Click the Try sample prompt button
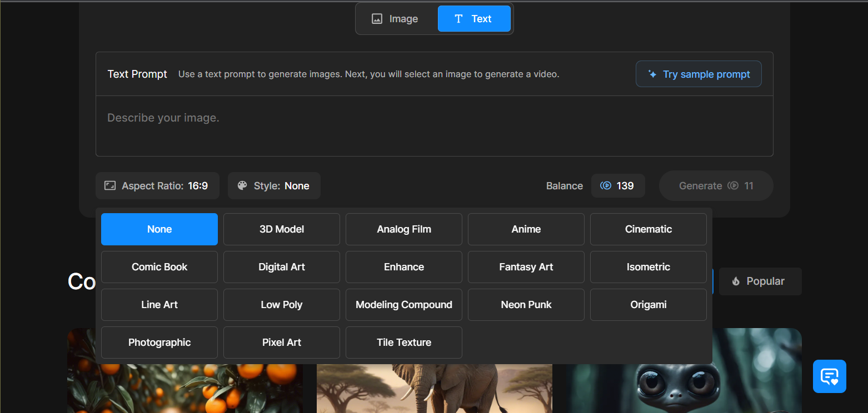 click(699, 74)
